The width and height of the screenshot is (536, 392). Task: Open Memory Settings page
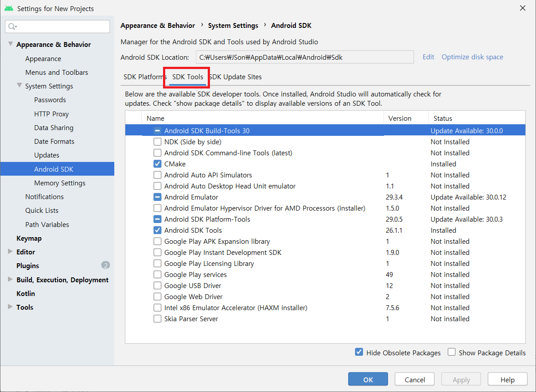pyautogui.click(x=60, y=183)
